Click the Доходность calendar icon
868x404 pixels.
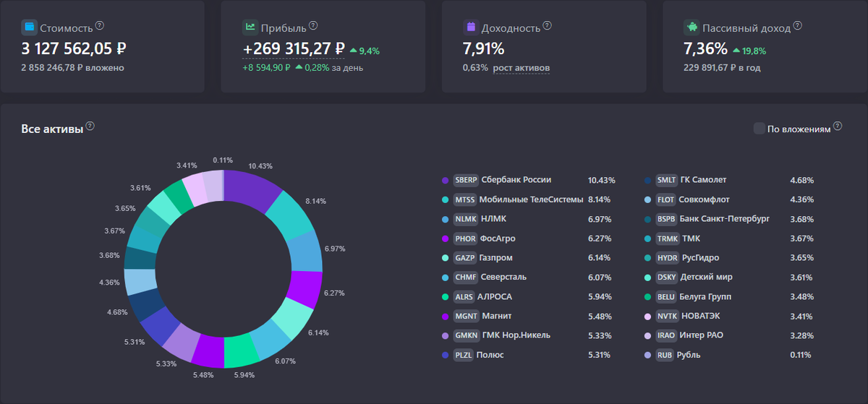click(x=471, y=27)
